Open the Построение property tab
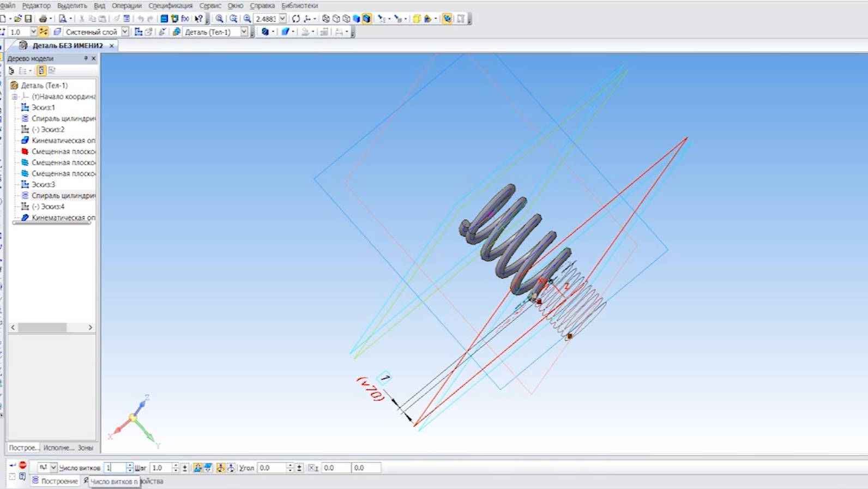This screenshot has width=868, height=489. pyautogui.click(x=55, y=481)
